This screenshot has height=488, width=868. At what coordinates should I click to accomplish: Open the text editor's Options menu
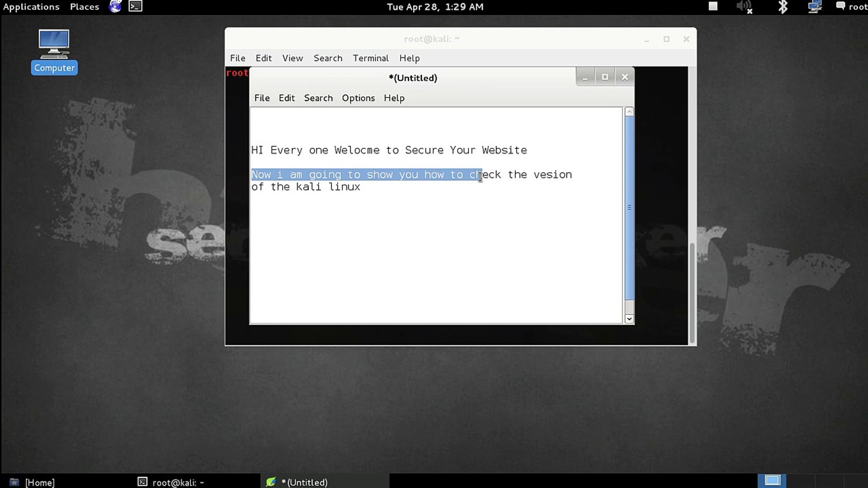(x=358, y=98)
